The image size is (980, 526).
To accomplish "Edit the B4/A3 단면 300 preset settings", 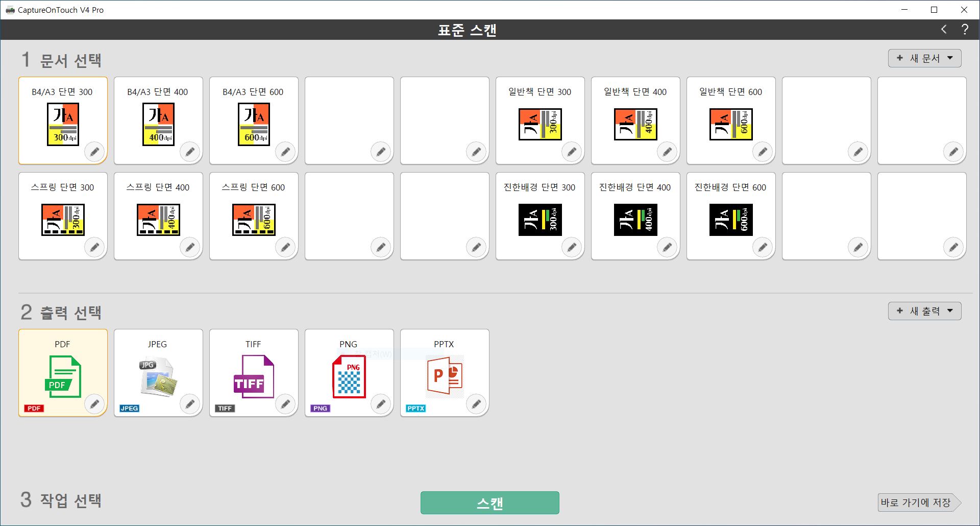I will click(x=94, y=152).
